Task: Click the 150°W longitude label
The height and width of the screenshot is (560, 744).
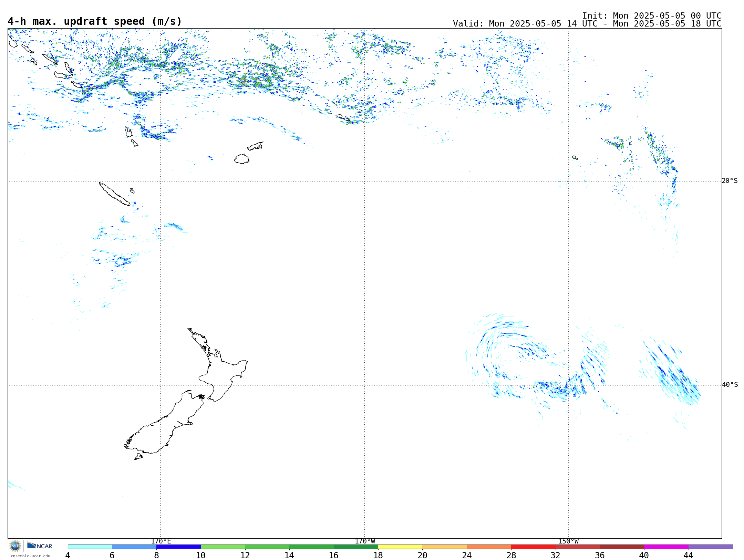Action: point(568,541)
